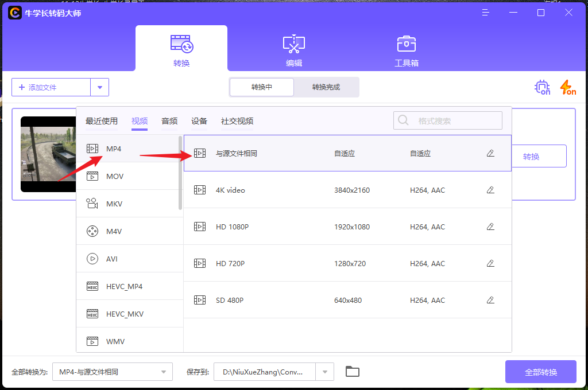The width and height of the screenshot is (588, 390).
Task: Select the HEVC_MP4 format icon
Action: pos(92,286)
